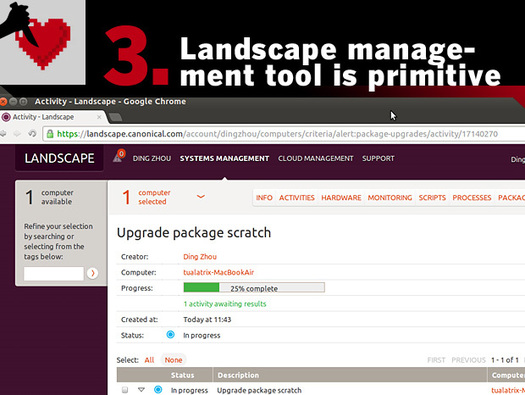Click the Upgrade package scratch description cell

[x=259, y=390]
